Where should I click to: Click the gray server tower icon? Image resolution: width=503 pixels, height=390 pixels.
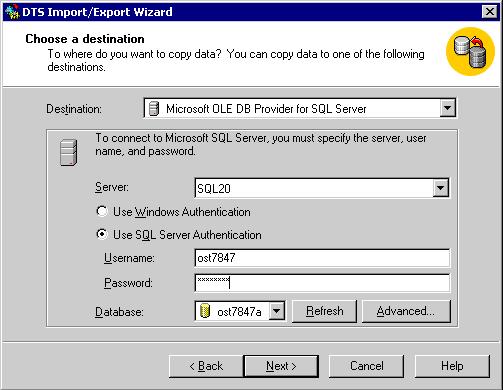pyautogui.click(x=69, y=152)
